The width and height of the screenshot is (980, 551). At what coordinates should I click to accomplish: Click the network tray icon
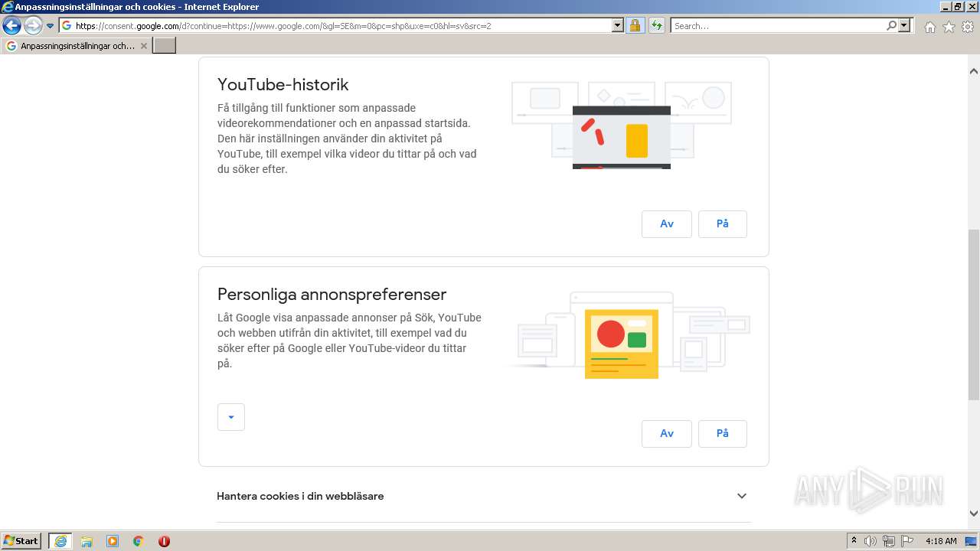[x=889, y=541]
